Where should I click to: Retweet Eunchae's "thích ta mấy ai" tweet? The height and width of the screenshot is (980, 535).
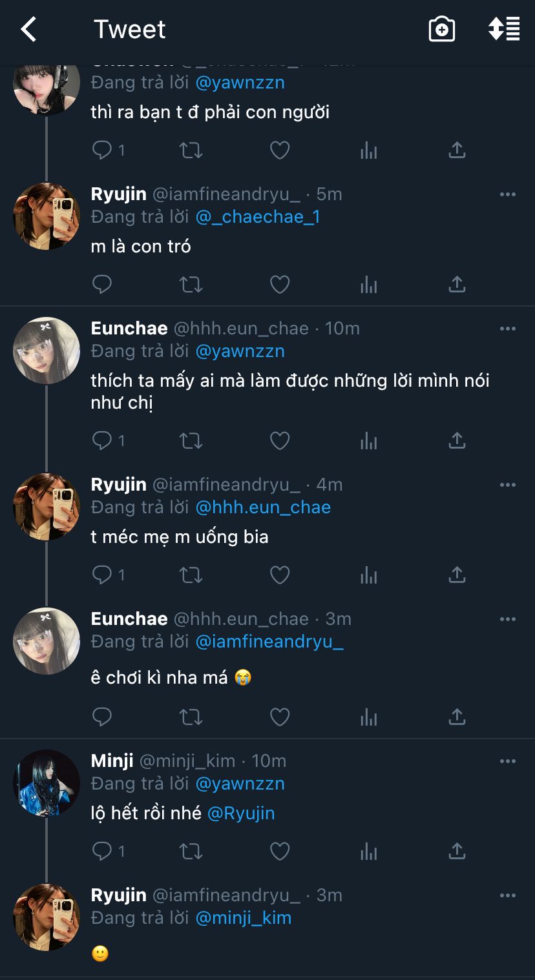click(191, 441)
